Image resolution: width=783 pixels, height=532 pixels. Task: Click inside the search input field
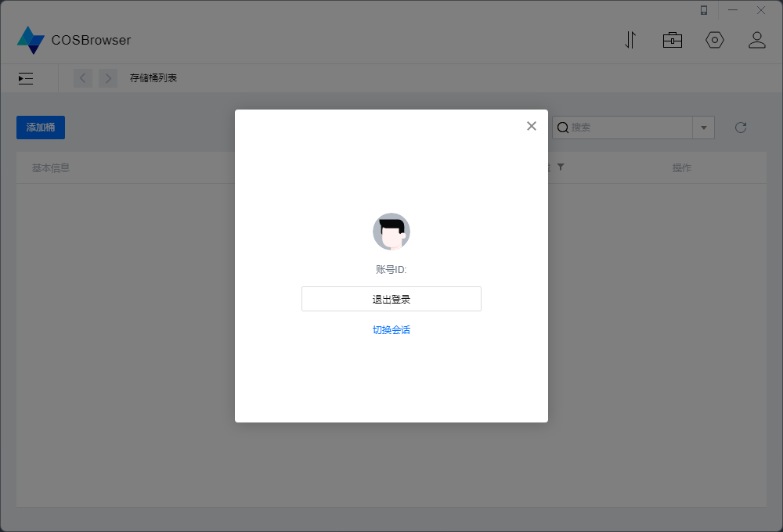pos(619,127)
